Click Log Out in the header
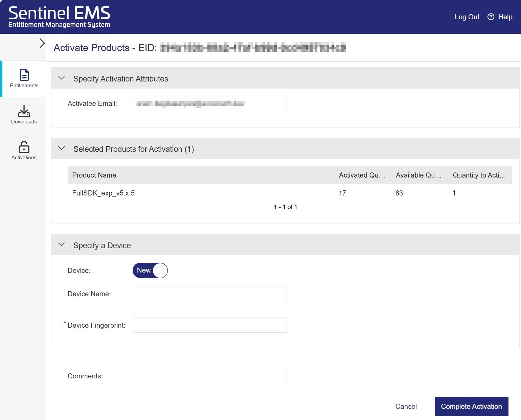This screenshot has height=420, width=521. pos(467,17)
